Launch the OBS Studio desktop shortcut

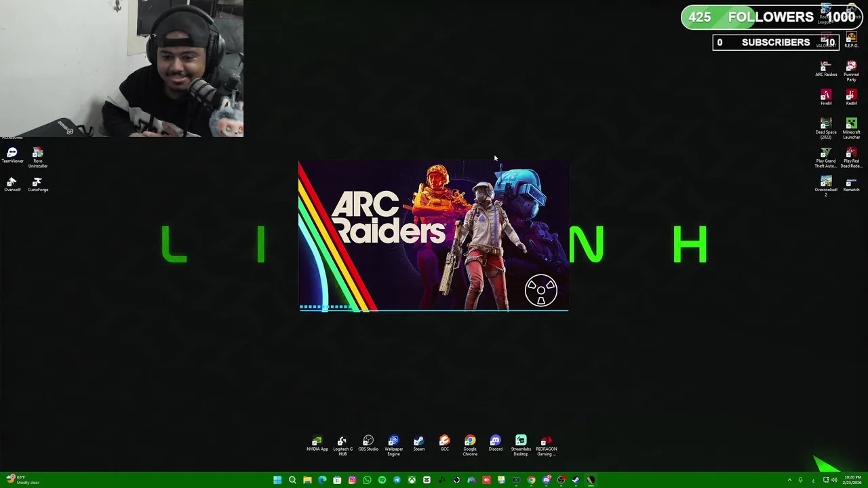tap(368, 443)
